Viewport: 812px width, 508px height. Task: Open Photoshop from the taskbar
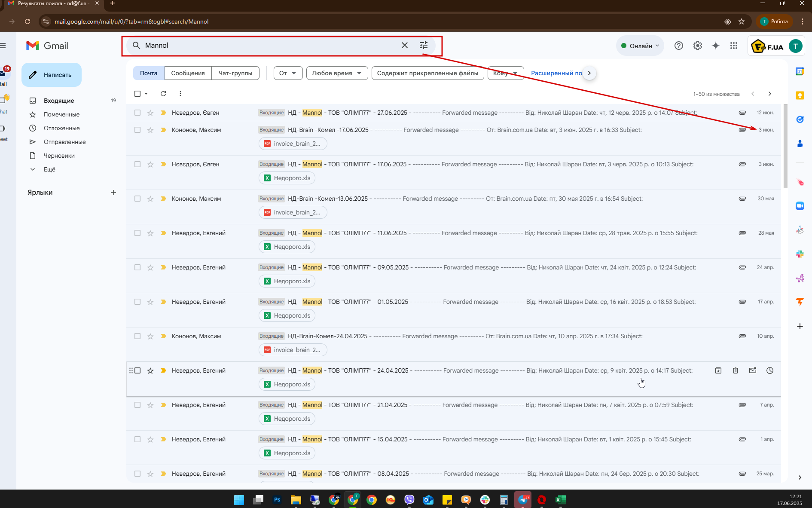(277, 499)
